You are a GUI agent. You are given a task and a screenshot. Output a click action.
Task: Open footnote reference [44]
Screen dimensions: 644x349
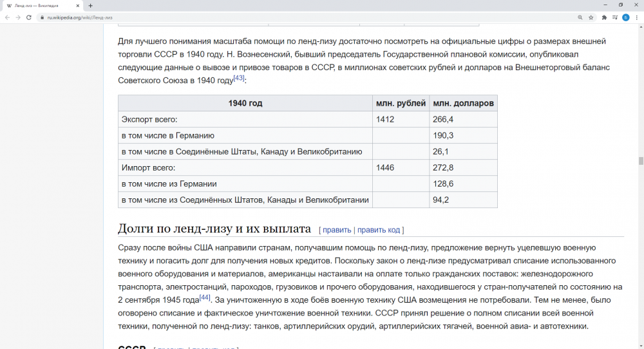[205, 297]
